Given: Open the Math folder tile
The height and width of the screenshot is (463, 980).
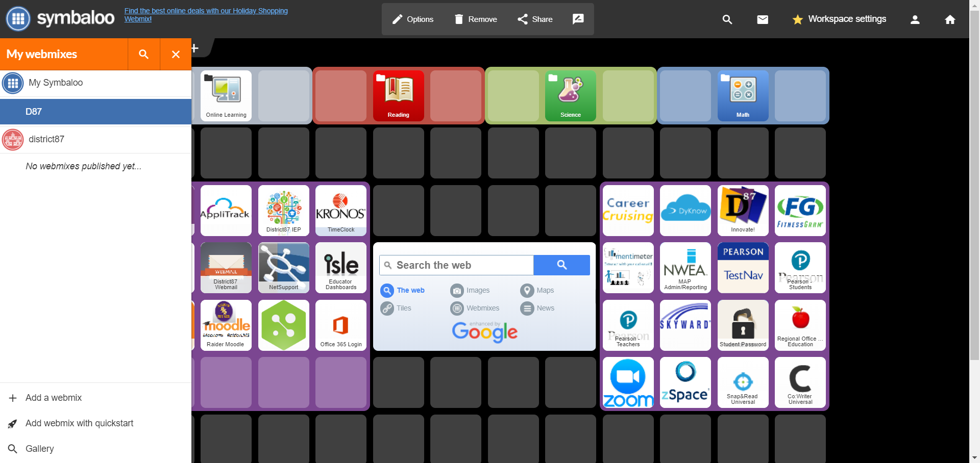Looking at the screenshot, I should pyautogui.click(x=743, y=95).
